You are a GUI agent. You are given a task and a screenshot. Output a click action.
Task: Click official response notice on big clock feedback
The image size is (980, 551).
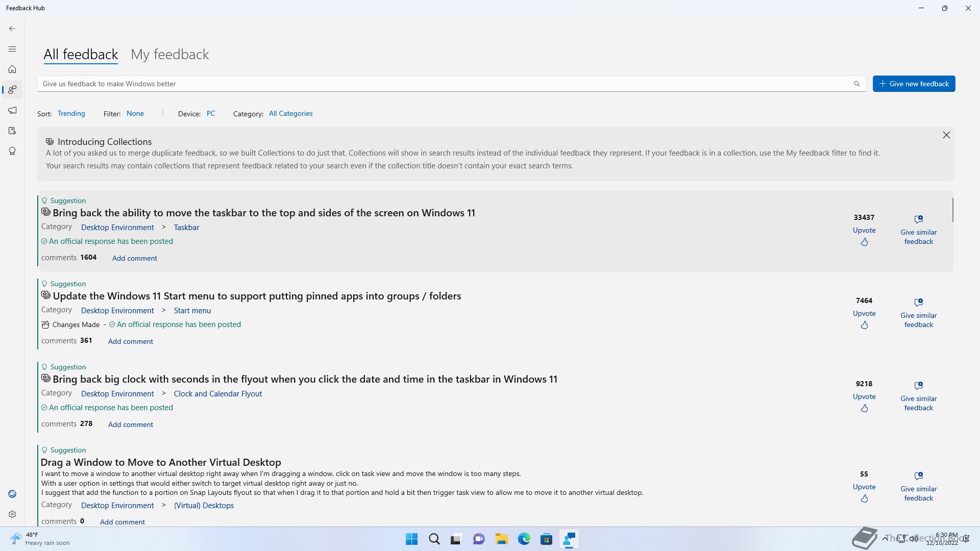pyautogui.click(x=107, y=408)
